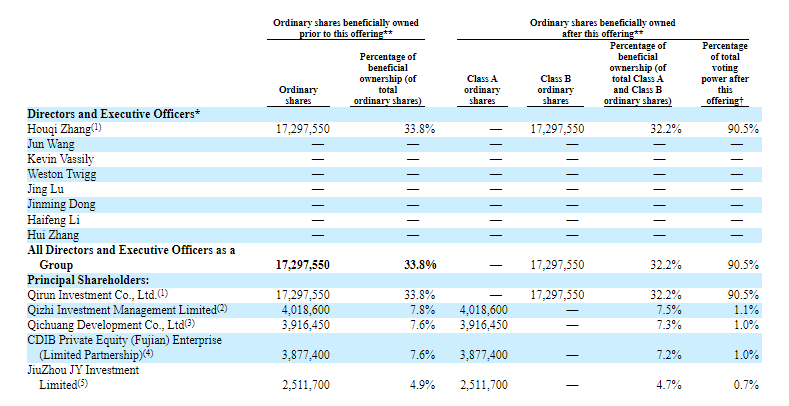
Task: Click the Class A ordinary shares column header
Action: point(482,90)
